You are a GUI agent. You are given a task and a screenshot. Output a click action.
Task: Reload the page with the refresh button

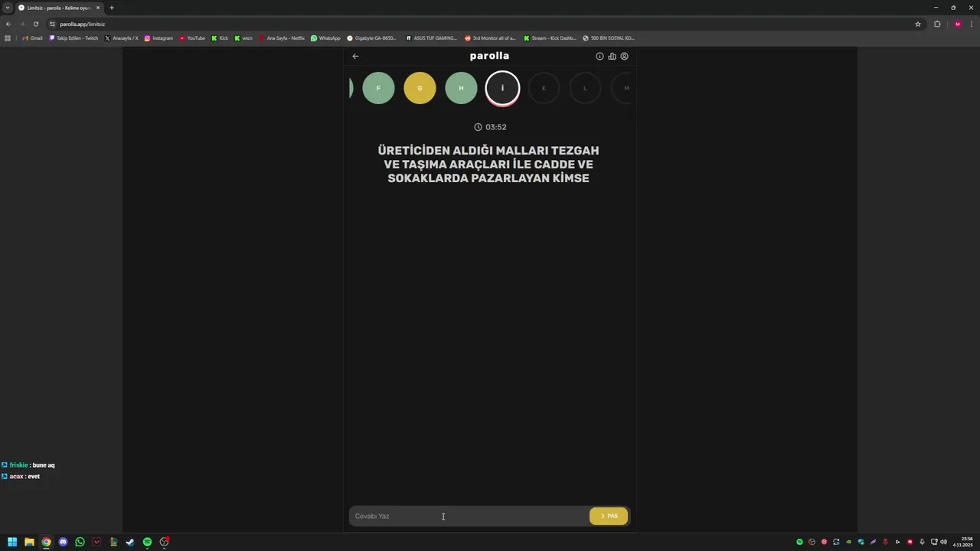[x=35, y=24]
